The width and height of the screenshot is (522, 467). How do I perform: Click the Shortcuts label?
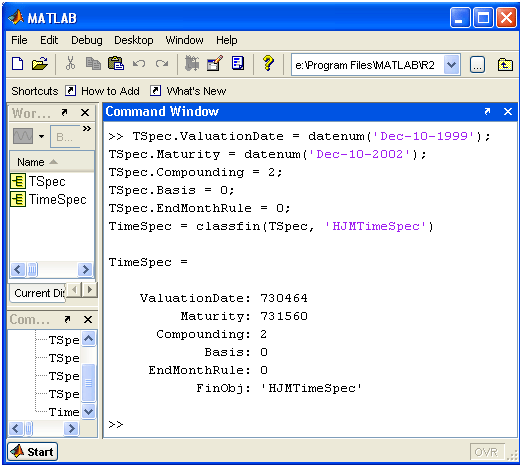(x=35, y=91)
